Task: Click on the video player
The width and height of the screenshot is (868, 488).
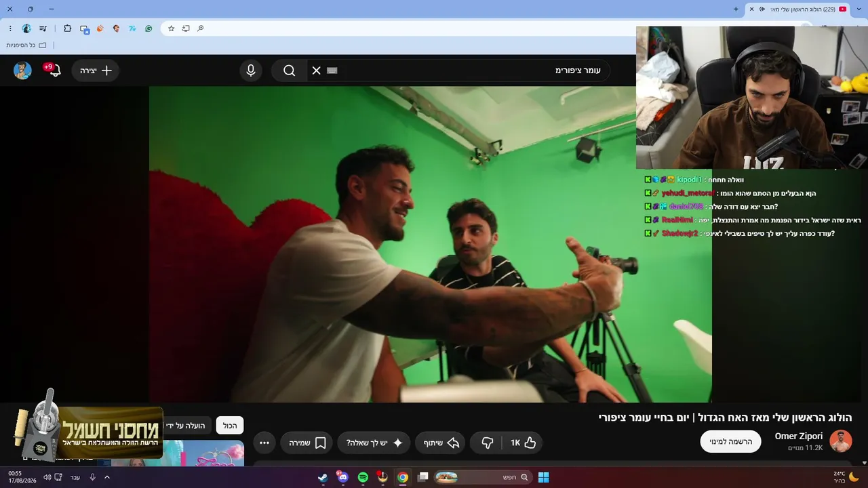Action: coord(431,244)
